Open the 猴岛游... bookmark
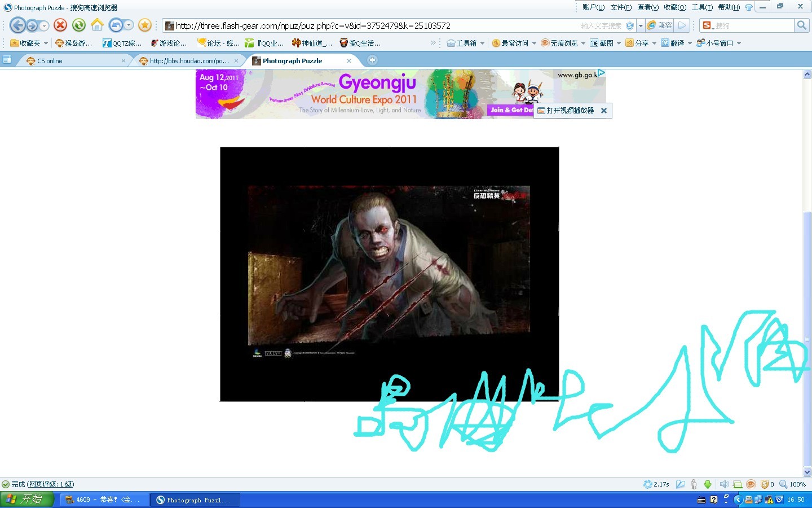Image resolution: width=812 pixels, height=508 pixels. coord(73,43)
